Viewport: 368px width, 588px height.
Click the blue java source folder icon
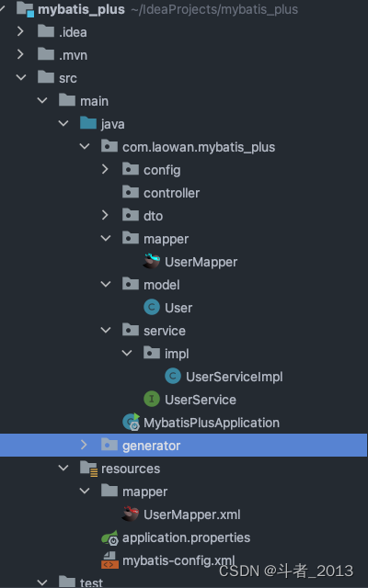coord(88,123)
